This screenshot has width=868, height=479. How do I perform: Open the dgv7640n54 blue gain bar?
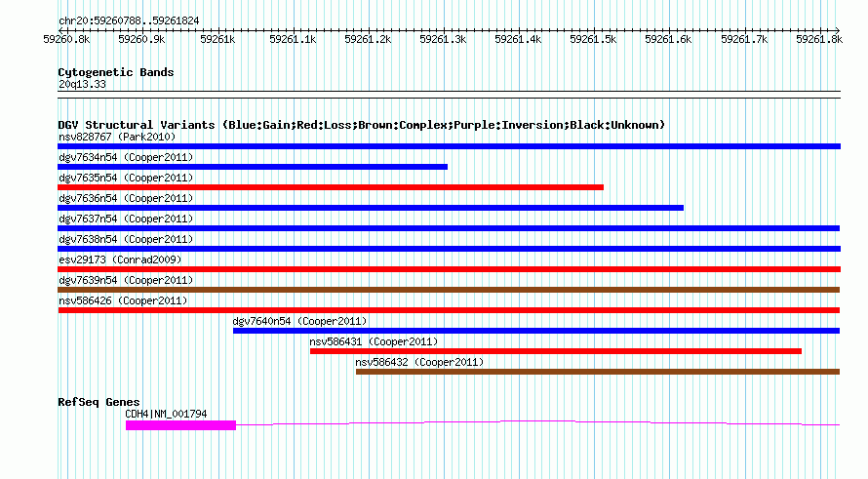(536, 331)
